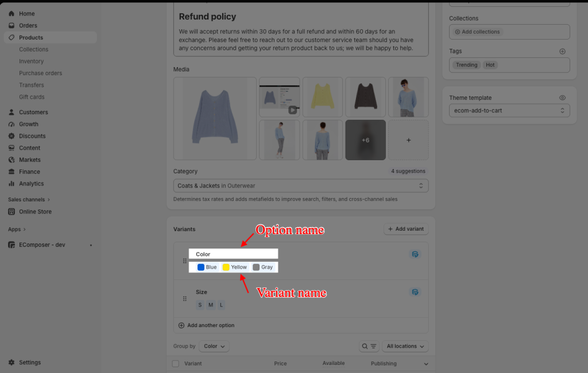The height and width of the screenshot is (373, 588).
Task: Click the EComposer app icon
Action: tap(11, 245)
